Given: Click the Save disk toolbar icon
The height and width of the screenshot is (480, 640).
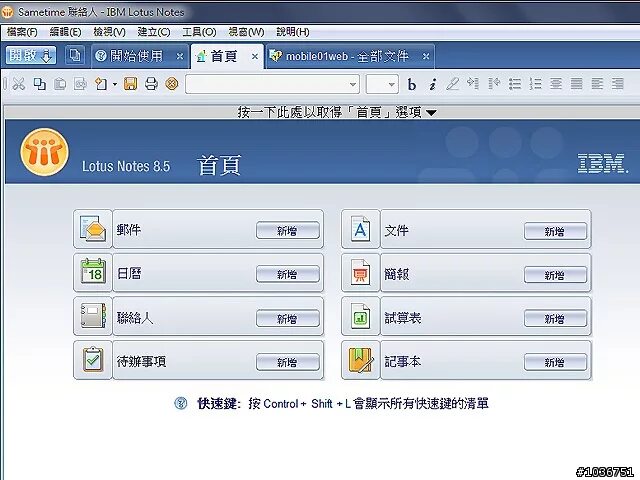Looking at the screenshot, I should (131, 84).
